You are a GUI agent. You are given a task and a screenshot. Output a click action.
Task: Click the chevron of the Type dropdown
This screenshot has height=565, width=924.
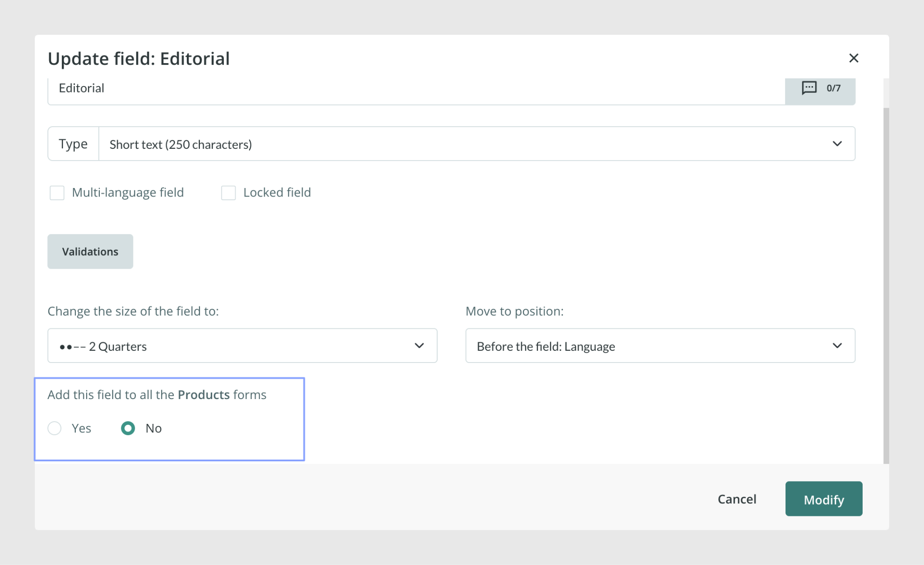point(837,144)
